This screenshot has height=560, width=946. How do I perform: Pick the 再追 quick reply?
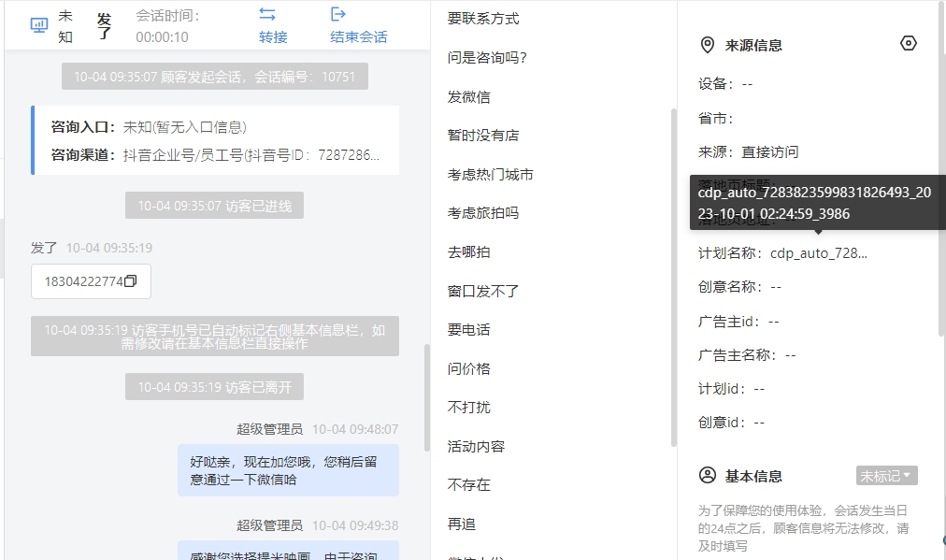pos(462,524)
